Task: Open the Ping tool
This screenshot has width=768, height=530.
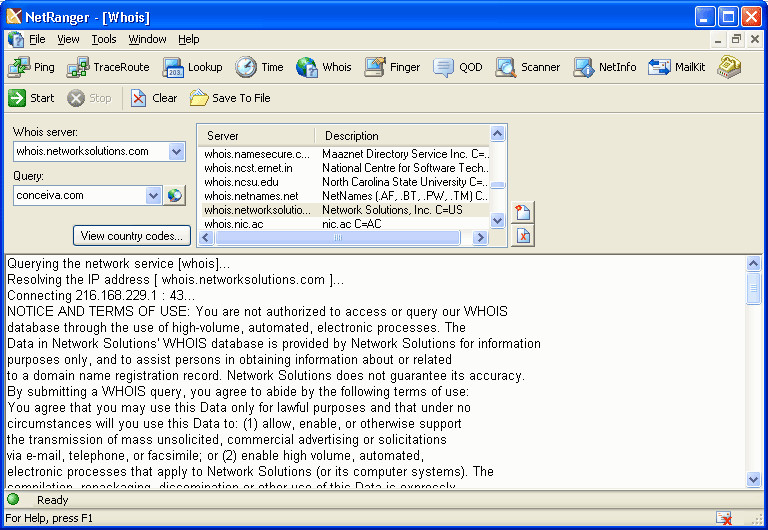Action: 31,67
